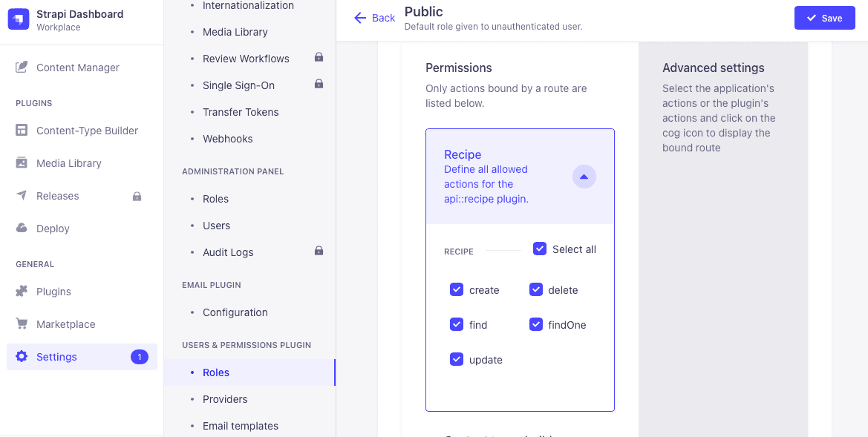This screenshot has width=868, height=437.
Task: Collapse the Recipe permissions accordion
Action: point(584,177)
